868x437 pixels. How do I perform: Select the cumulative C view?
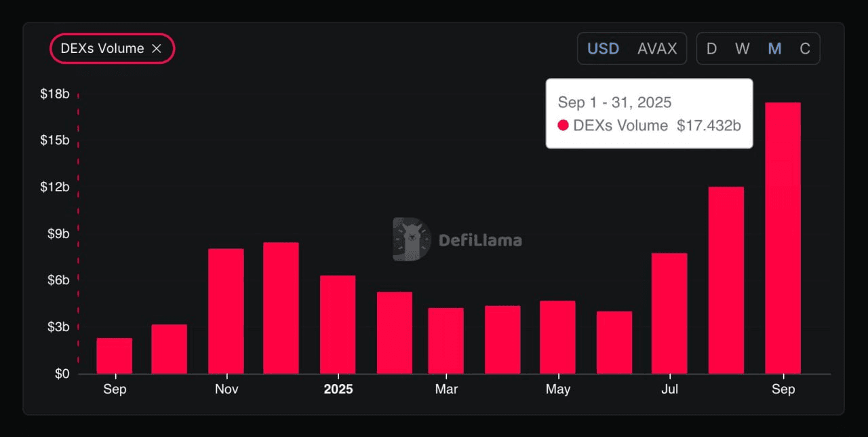[805, 49]
